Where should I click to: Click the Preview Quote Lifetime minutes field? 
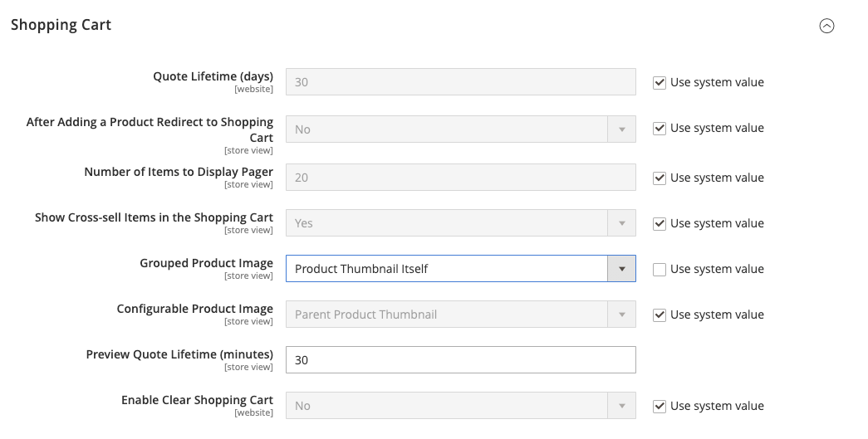(460, 360)
